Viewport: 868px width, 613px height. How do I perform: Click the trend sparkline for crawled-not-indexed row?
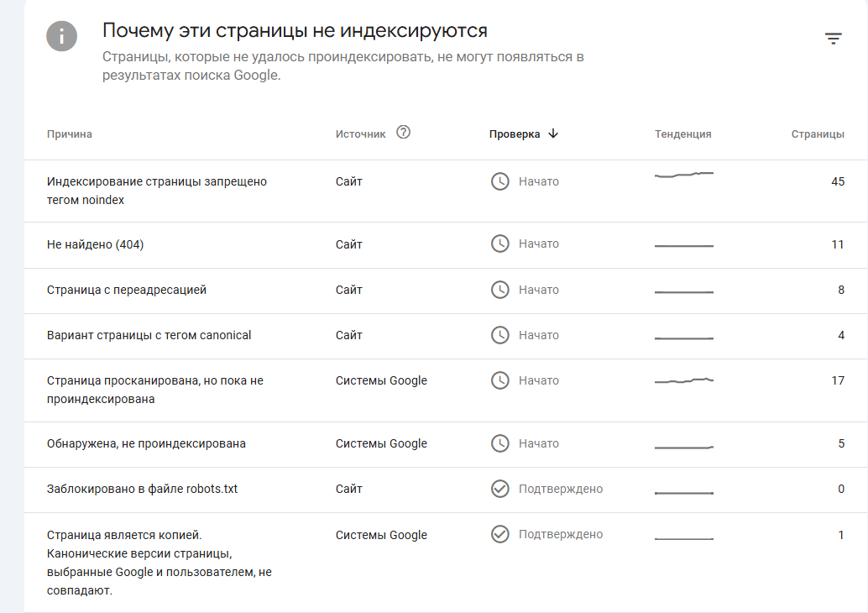683,381
